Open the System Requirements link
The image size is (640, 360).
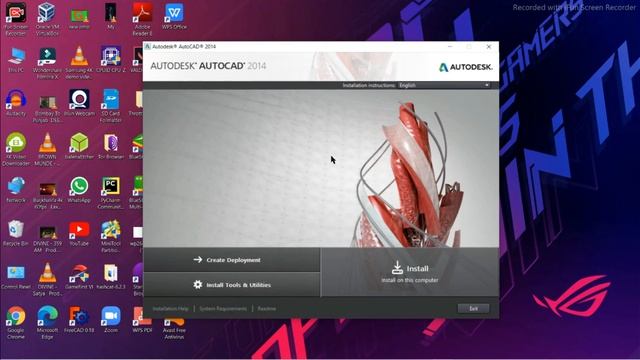pyautogui.click(x=223, y=309)
